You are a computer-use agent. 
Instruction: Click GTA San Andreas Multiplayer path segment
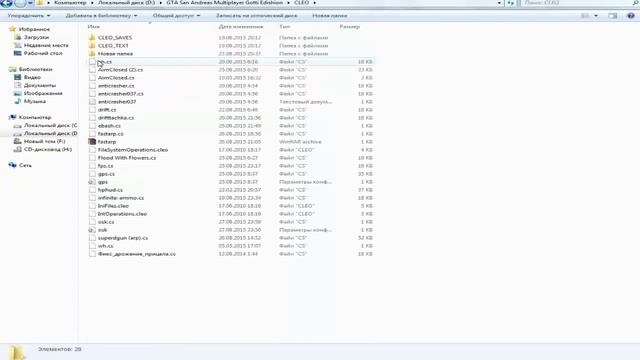224,3
